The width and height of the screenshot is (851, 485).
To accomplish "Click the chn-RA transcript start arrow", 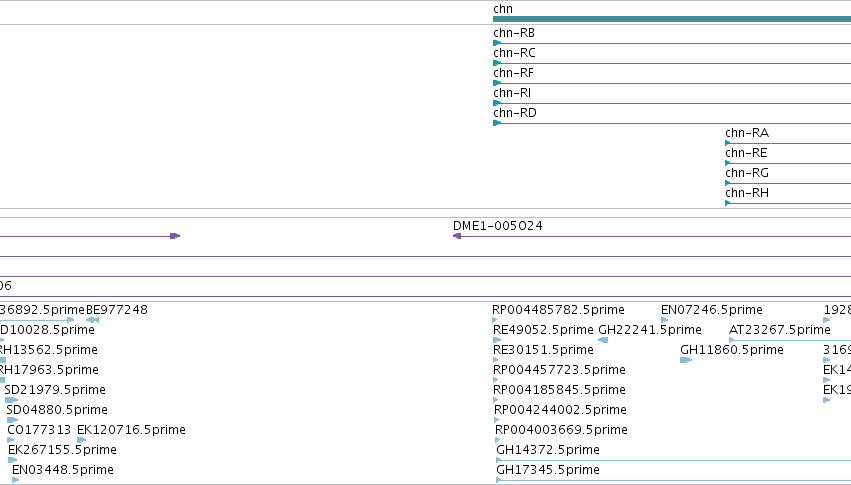I will tap(728, 143).
